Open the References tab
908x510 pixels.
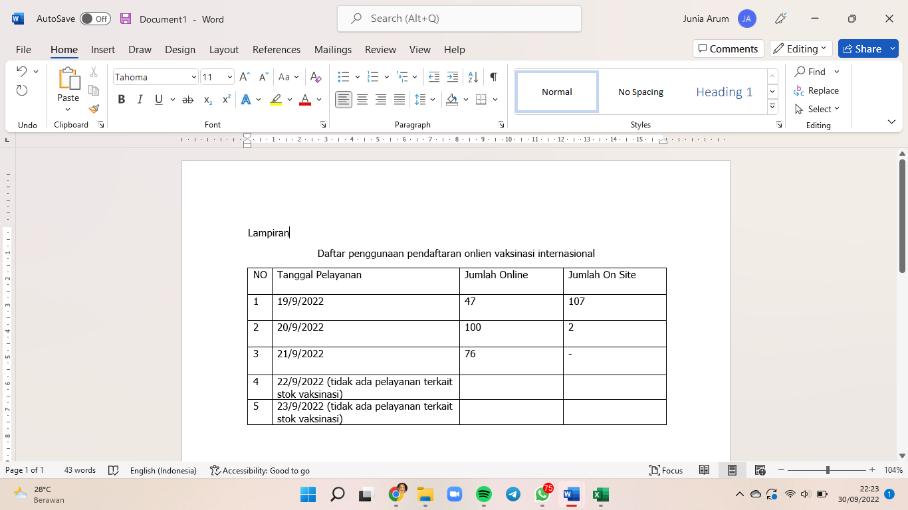(276, 50)
